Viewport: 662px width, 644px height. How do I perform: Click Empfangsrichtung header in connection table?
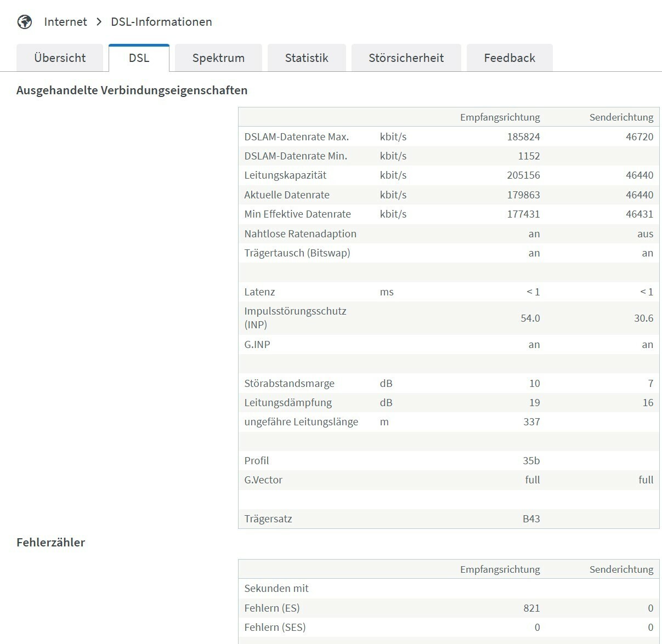point(500,117)
